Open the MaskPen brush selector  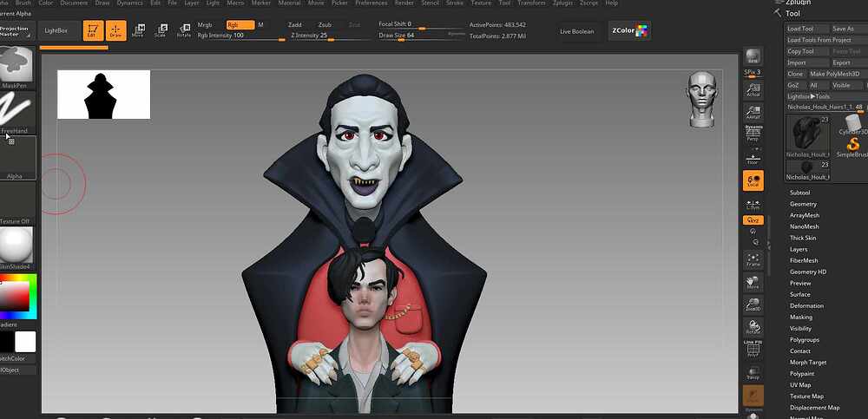(16, 68)
